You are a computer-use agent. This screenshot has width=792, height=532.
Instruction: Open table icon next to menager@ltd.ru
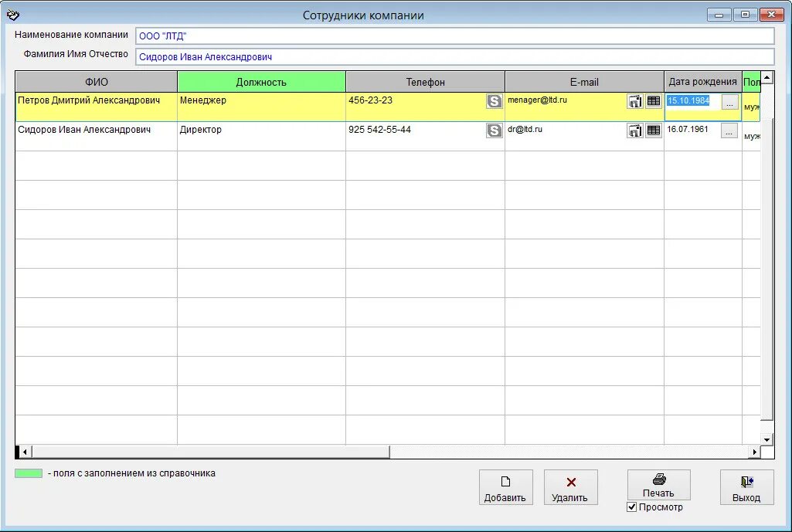[654, 101]
